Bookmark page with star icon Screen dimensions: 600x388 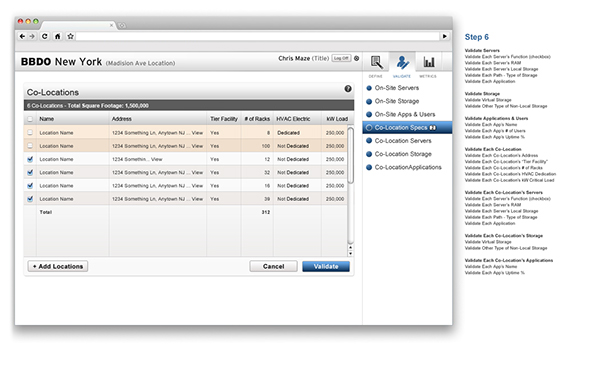70,36
